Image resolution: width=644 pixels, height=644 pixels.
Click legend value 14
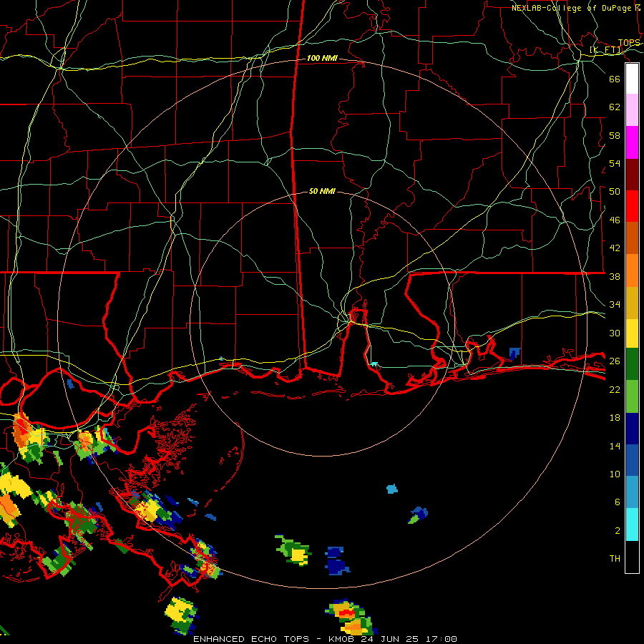pyautogui.click(x=615, y=446)
